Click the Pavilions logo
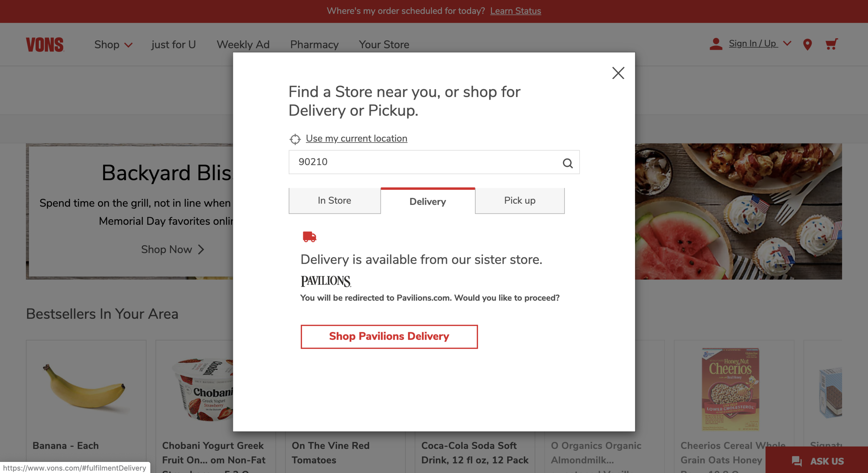This screenshot has height=473, width=868. point(326,281)
